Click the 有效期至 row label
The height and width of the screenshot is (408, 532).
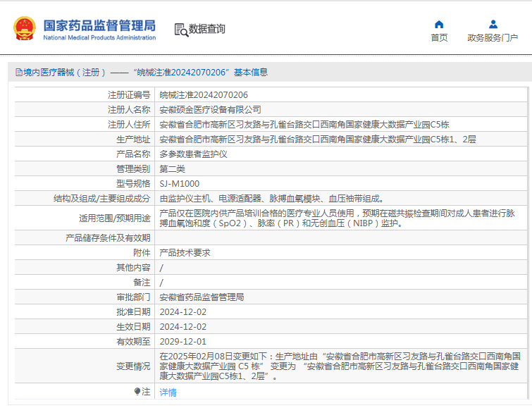click(133, 342)
